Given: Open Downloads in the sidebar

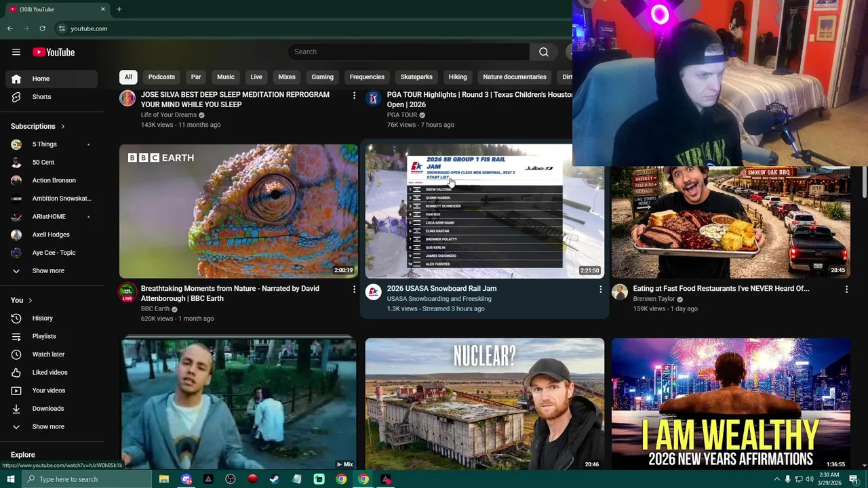Looking at the screenshot, I should (52, 409).
